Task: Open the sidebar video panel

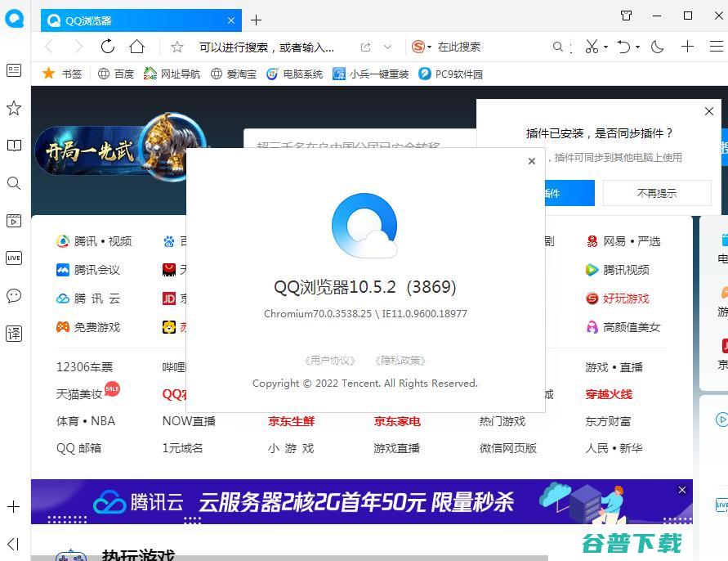Action: tap(13, 220)
